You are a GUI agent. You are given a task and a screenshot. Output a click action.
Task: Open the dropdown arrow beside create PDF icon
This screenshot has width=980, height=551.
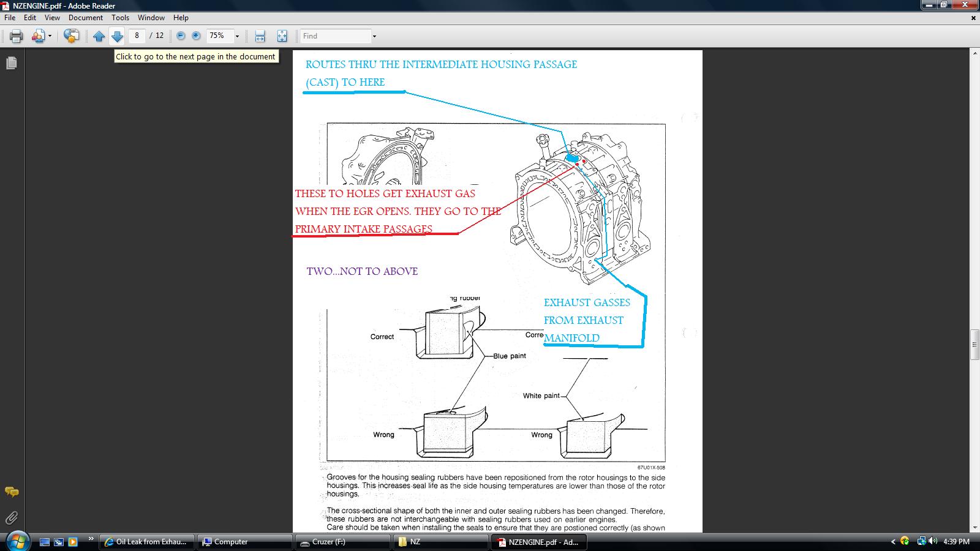click(50, 36)
